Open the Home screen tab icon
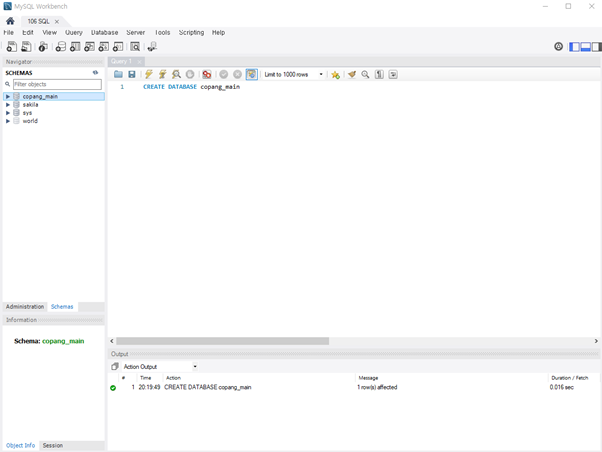The height and width of the screenshot is (452, 602). tap(10, 21)
